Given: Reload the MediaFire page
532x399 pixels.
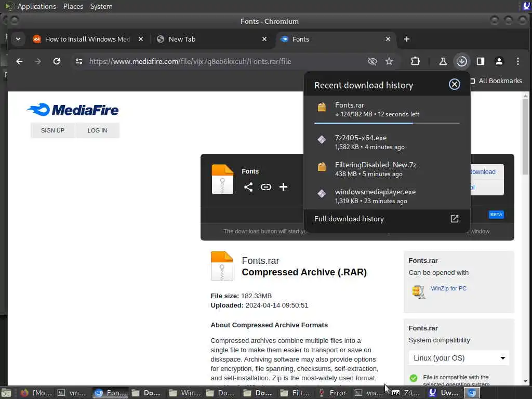Looking at the screenshot, I should [x=57, y=61].
